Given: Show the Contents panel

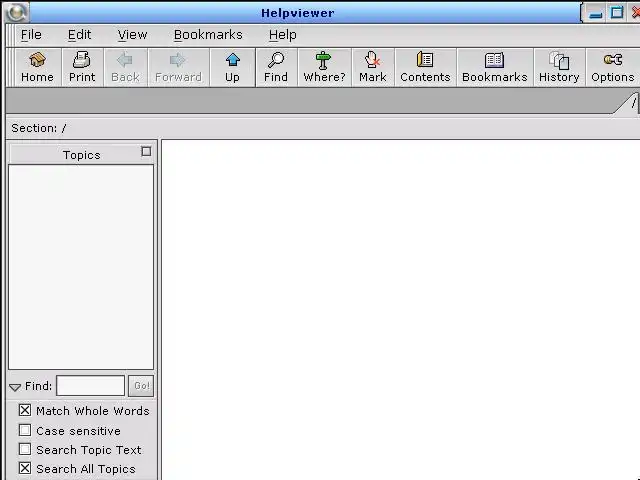Looking at the screenshot, I should 425,67.
